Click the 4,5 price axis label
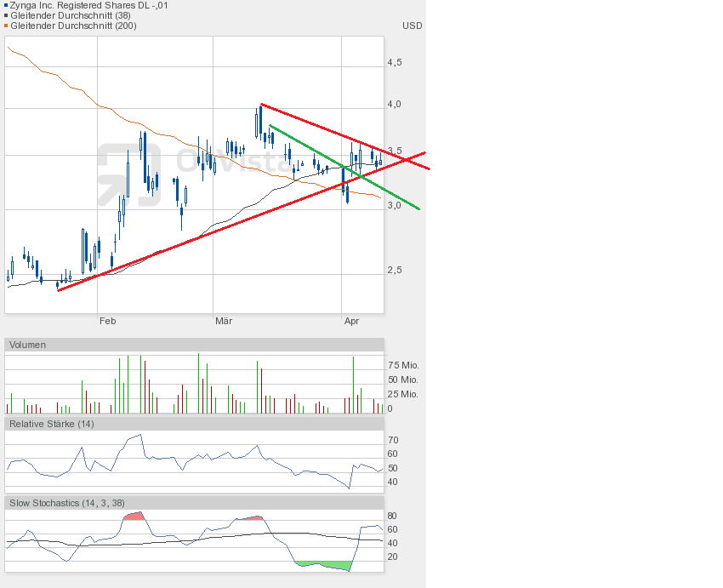723x588 pixels. 394,63
